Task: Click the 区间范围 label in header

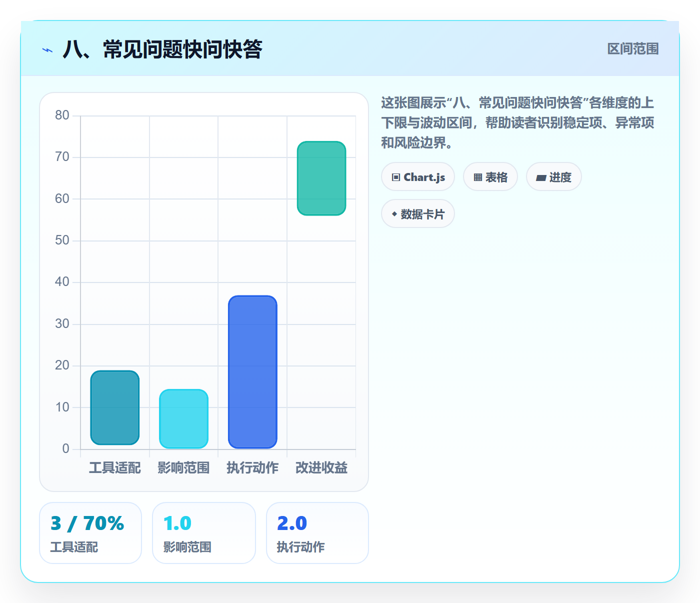Action: [632, 49]
